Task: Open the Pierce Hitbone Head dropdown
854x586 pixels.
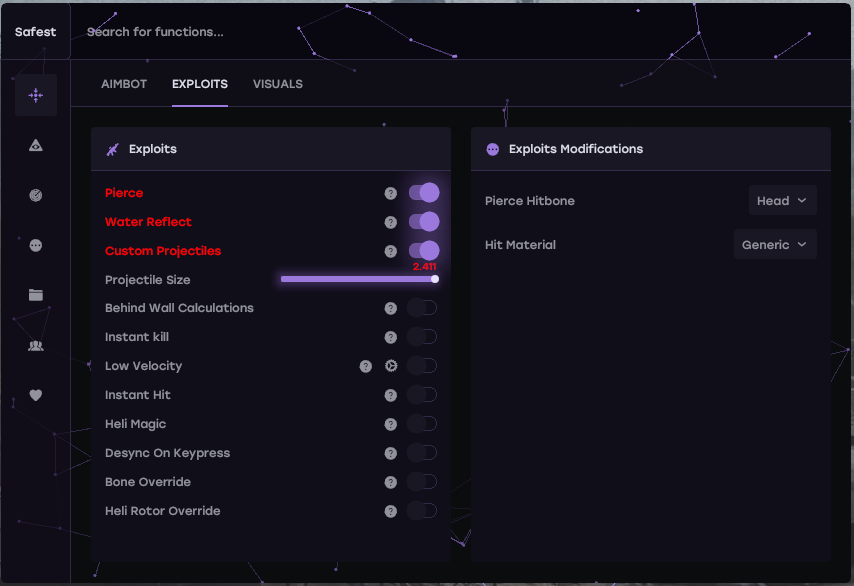Action: tap(782, 201)
